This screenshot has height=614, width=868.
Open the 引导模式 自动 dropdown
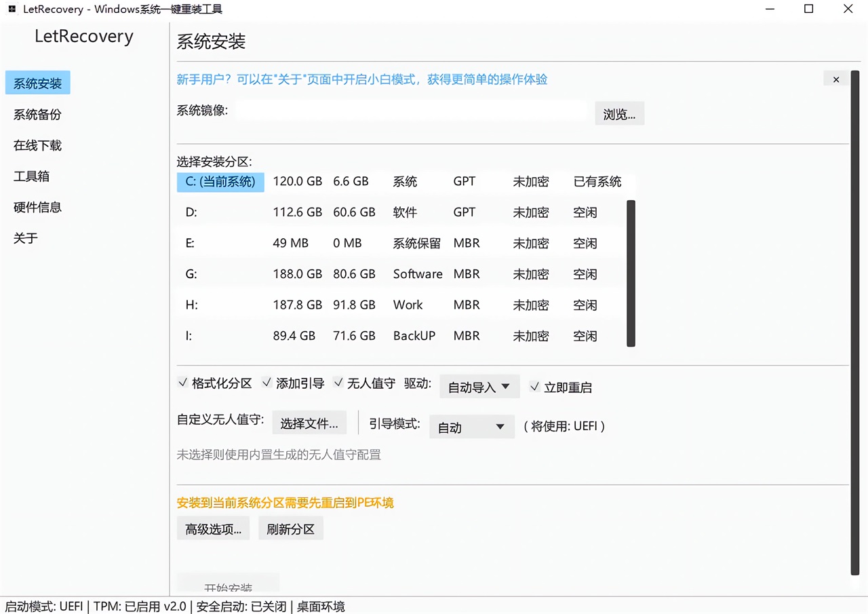(472, 427)
